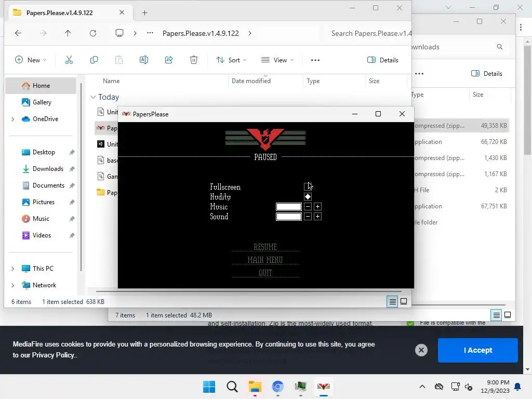Viewport: 532px width, 399px height.
Task: Resume the paused game
Action: [265, 247]
